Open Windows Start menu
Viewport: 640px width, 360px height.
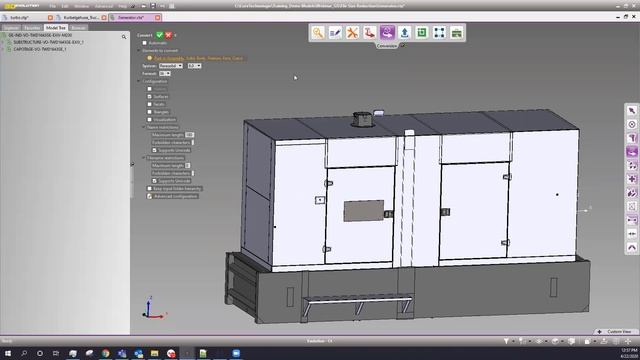pyautogui.click(x=8, y=353)
